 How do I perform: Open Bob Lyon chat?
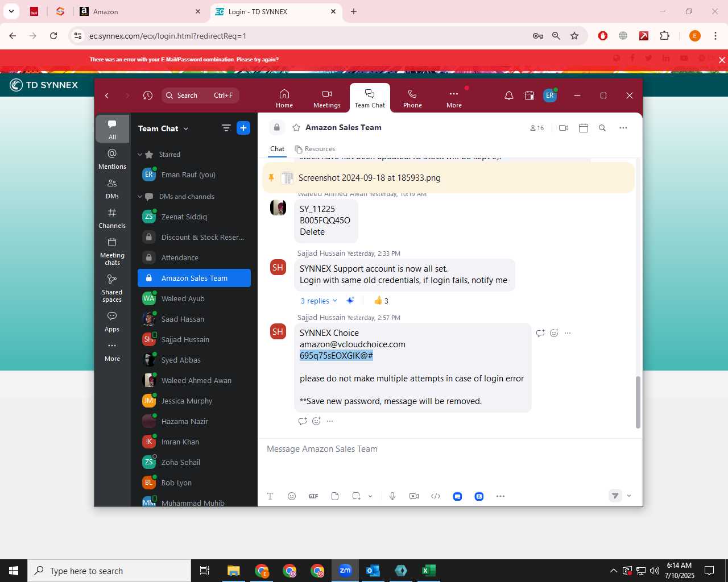pyautogui.click(x=194, y=483)
